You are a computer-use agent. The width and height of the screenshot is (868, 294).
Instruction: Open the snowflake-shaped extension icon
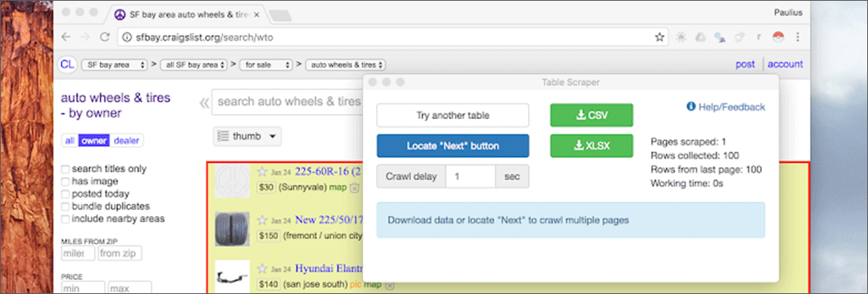682,37
